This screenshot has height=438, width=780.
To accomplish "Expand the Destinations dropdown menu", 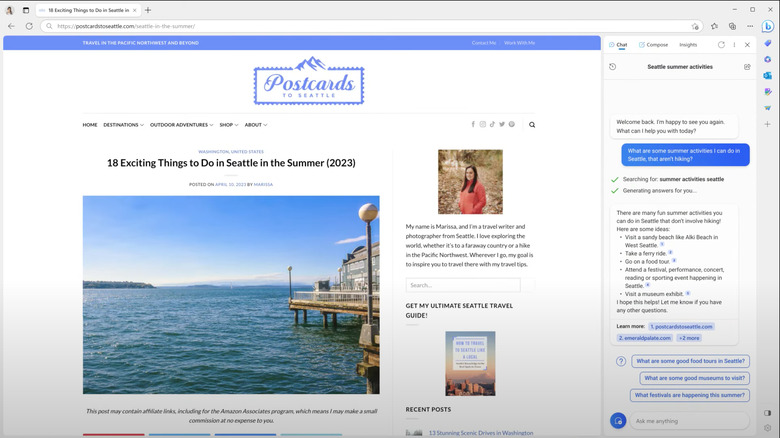I will point(123,125).
